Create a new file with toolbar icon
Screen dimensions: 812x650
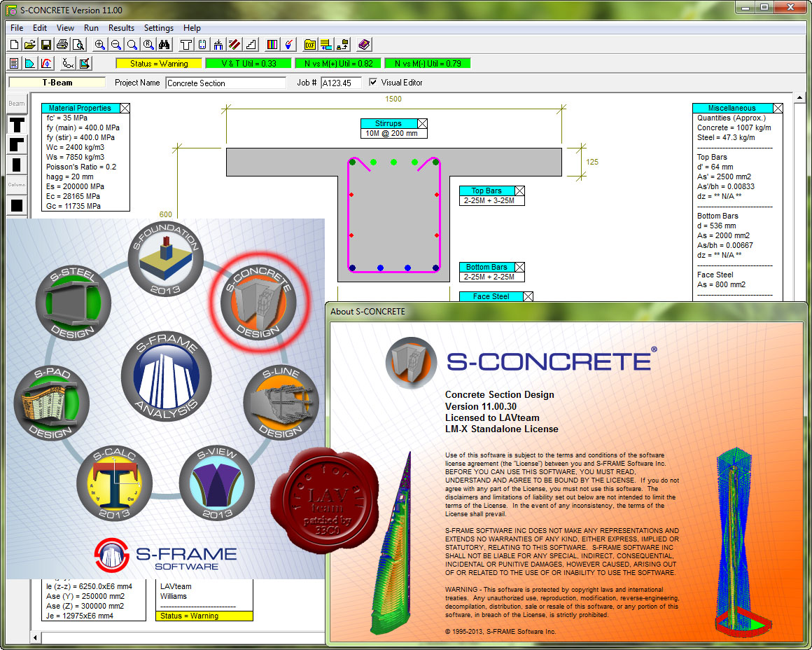point(15,45)
